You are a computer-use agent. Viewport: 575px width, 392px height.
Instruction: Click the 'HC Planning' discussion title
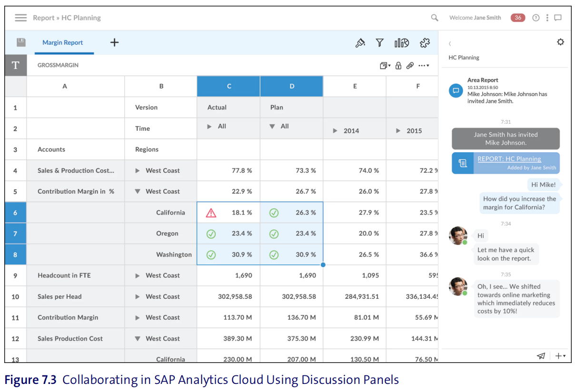pyautogui.click(x=464, y=58)
